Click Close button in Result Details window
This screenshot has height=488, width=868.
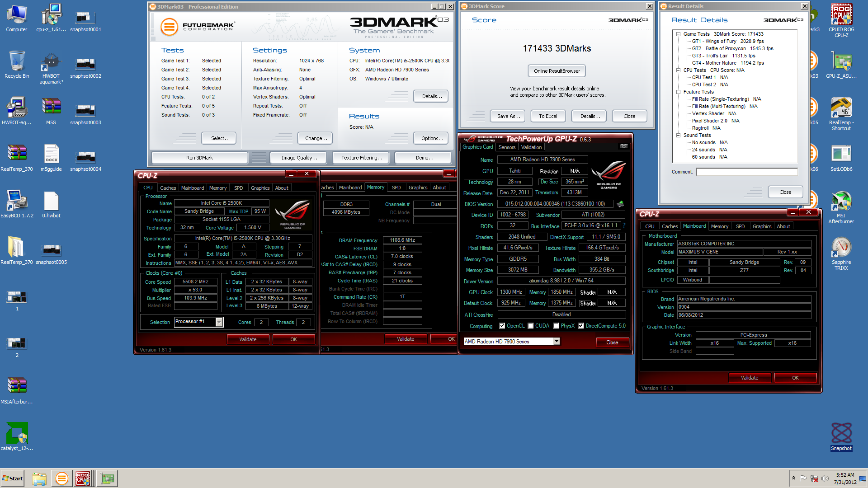tap(785, 192)
